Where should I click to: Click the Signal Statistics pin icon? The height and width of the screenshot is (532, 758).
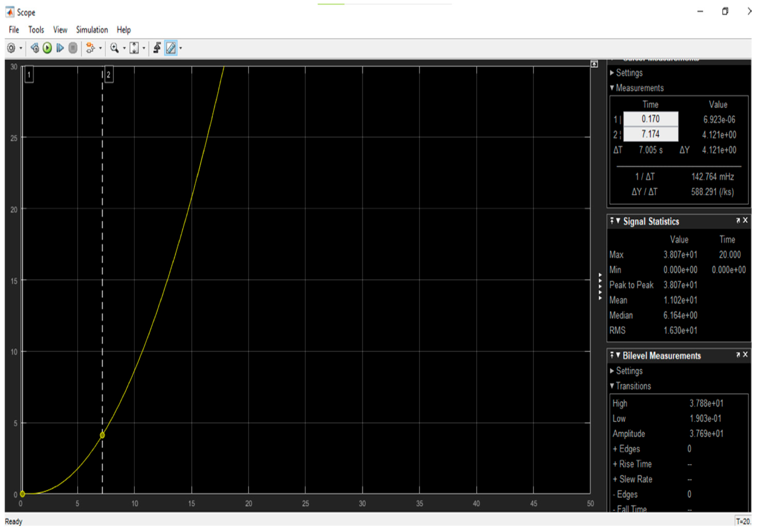pyautogui.click(x=612, y=221)
